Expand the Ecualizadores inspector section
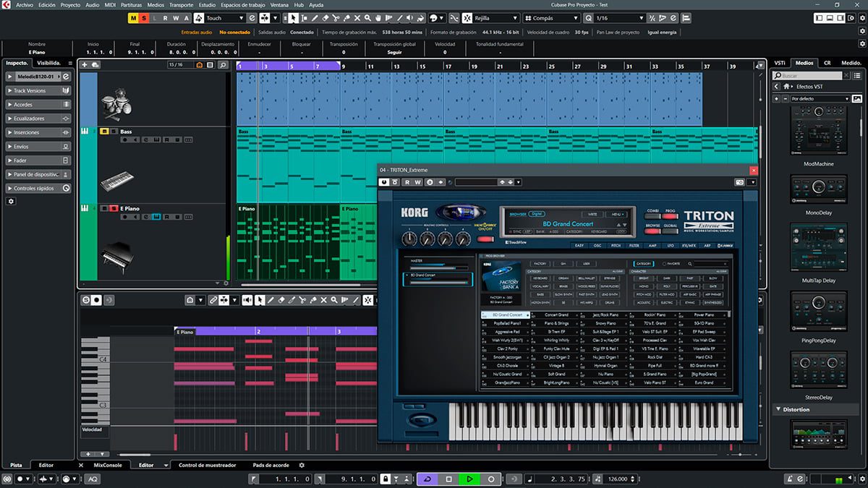The height and width of the screenshot is (488, 868). 38,119
